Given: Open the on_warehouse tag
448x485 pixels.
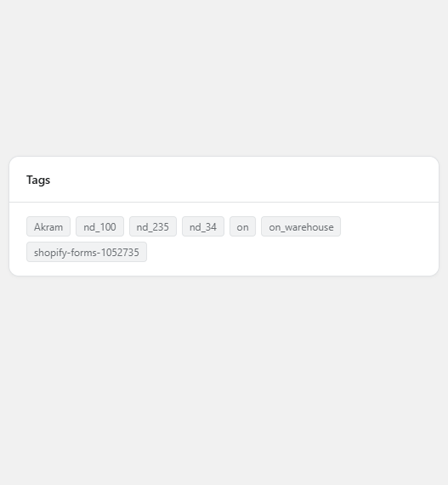Looking at the screenshot, I should click(301, 227).
